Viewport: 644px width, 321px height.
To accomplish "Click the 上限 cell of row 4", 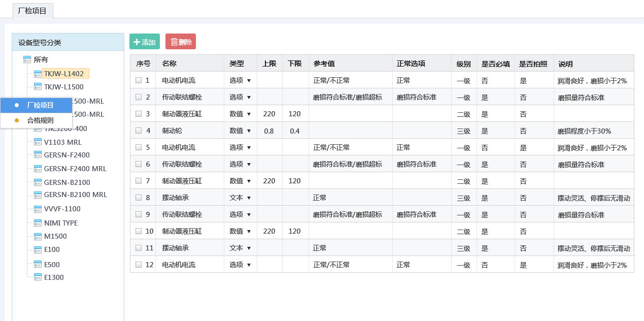I will 269,131.
